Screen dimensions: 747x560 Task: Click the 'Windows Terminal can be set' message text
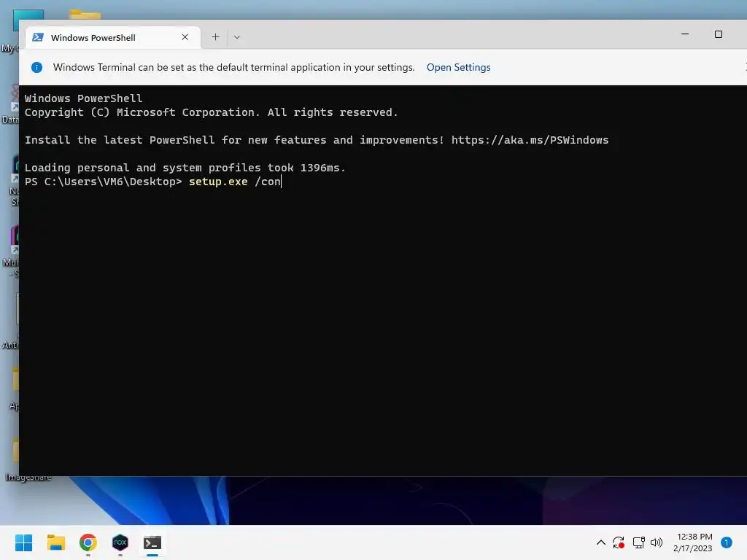click(x=234, y=67)
